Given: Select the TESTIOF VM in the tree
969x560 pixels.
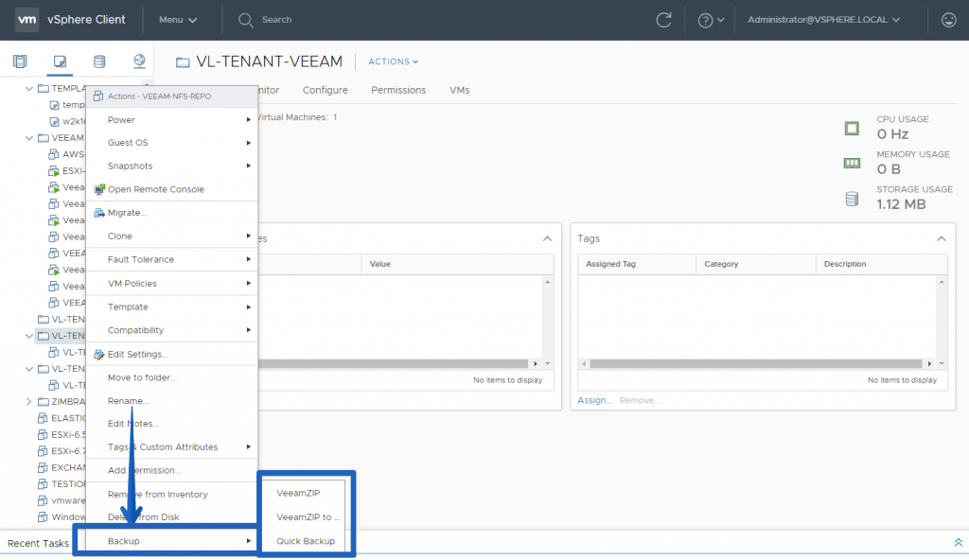Looking at the screenshot, I should click(x=62, y=484).
